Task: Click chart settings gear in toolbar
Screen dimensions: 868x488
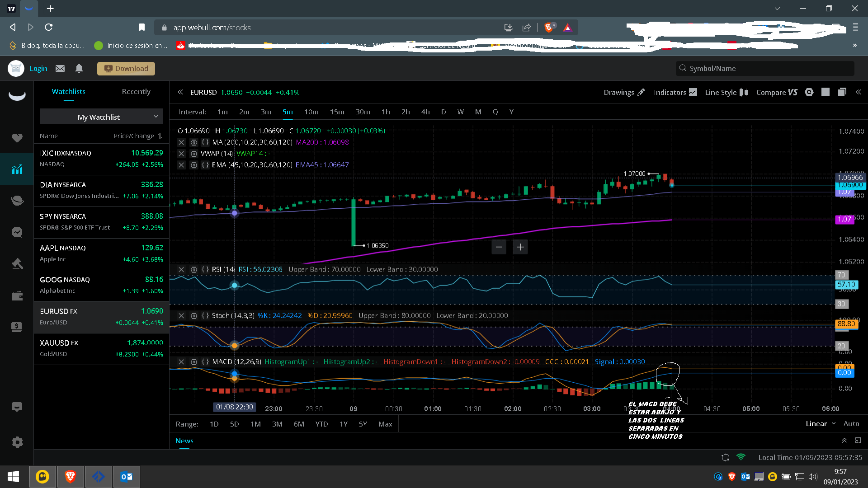Action: click(x=809, y=92)
